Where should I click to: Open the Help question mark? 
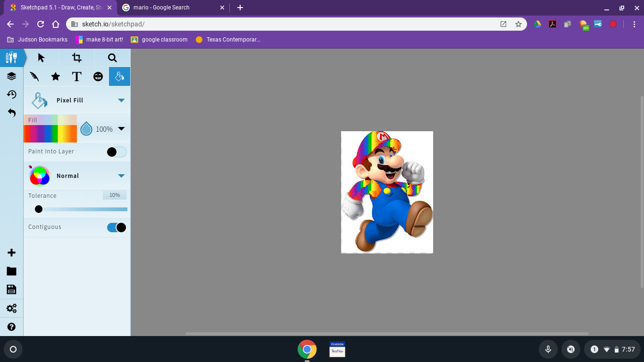click(x=11, y=327)
